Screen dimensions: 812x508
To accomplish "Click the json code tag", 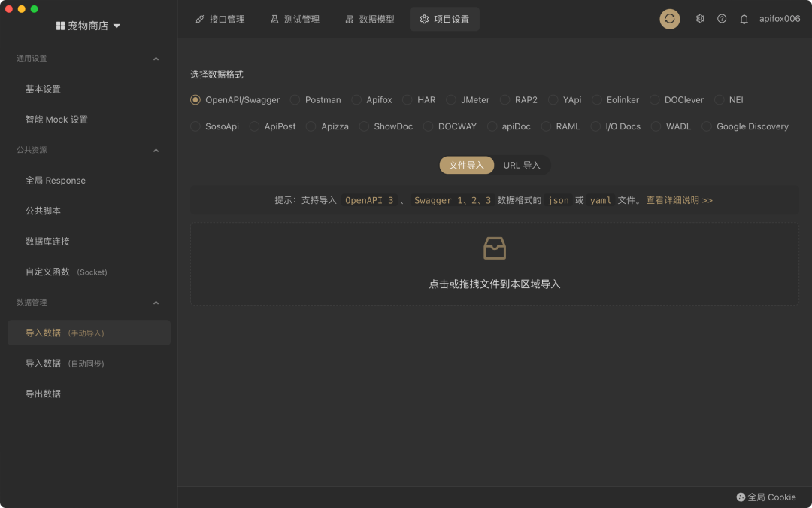I will [558, 200].
